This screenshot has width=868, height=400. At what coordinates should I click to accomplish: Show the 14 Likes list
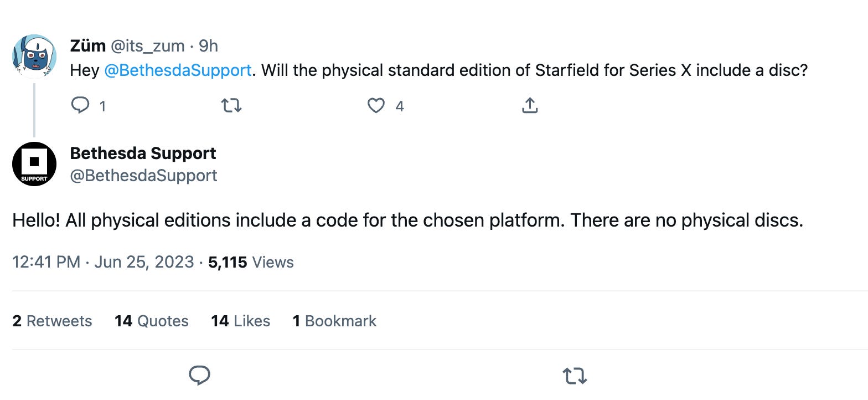(240, 321)
